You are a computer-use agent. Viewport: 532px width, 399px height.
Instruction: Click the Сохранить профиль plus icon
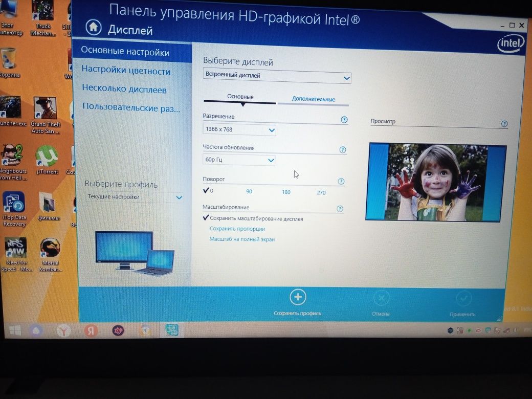coord(298,297)
